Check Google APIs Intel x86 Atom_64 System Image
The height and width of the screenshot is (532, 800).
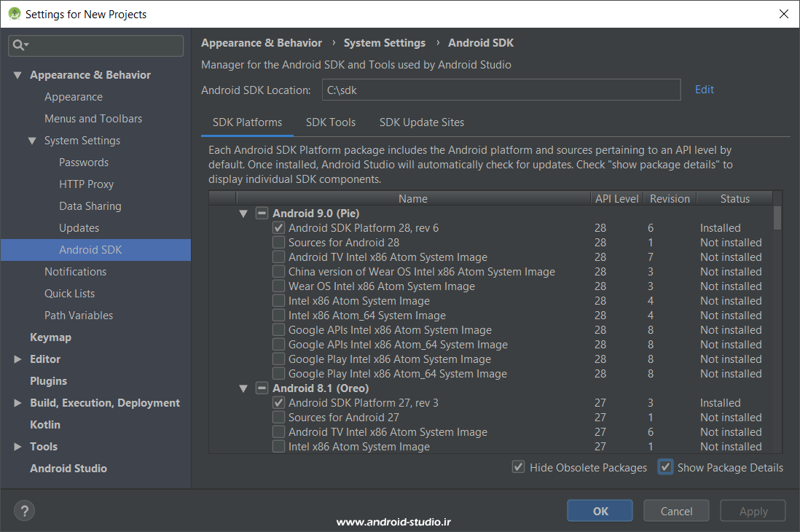[x=278, y=345]
